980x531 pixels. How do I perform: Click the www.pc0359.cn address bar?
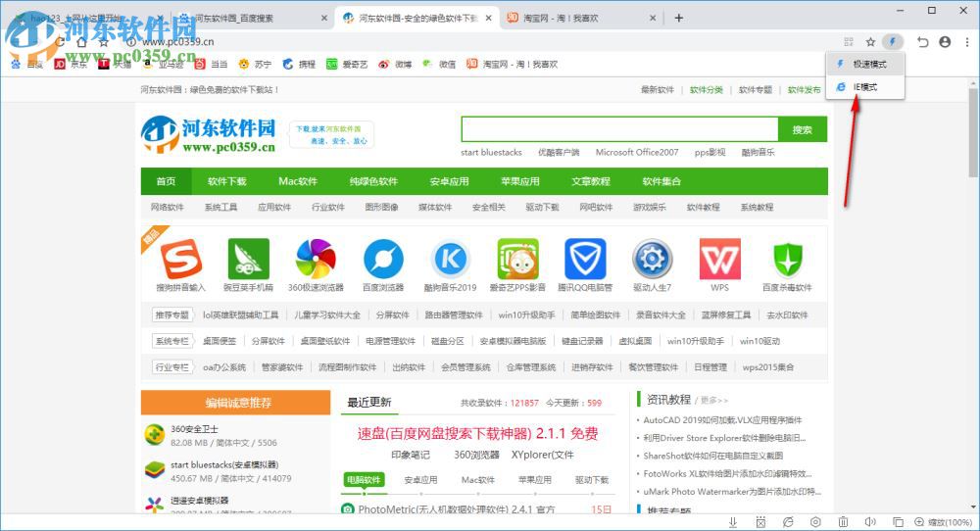pos(178,42)
